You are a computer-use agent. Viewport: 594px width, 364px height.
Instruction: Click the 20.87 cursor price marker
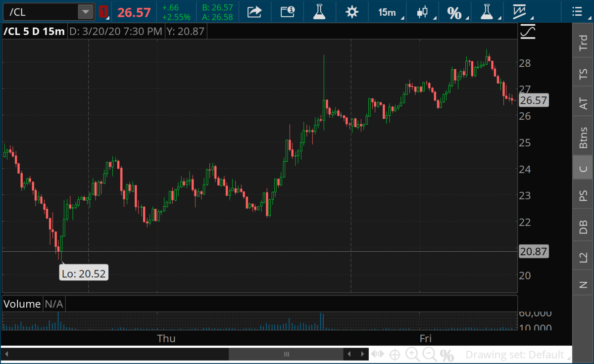[534, 251]
